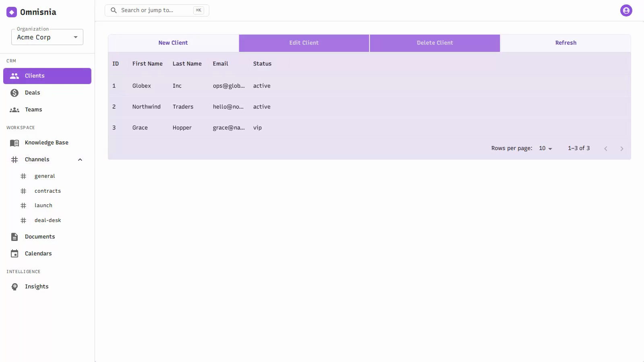
Task: Open the Organization Acme Corp dropdown
Action: click(x=47, y=37)
